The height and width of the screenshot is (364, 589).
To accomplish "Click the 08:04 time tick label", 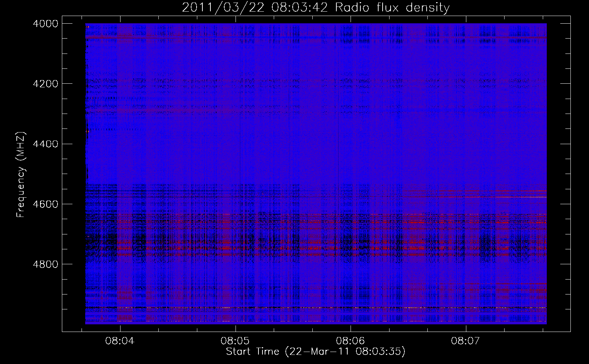I will [x=120, y=341].
